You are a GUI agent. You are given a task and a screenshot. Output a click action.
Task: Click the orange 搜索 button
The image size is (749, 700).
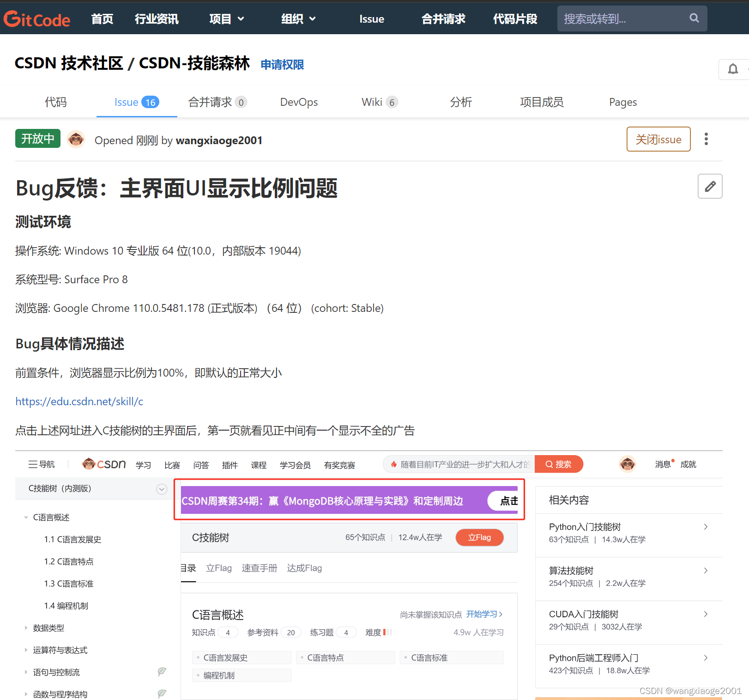559,464
